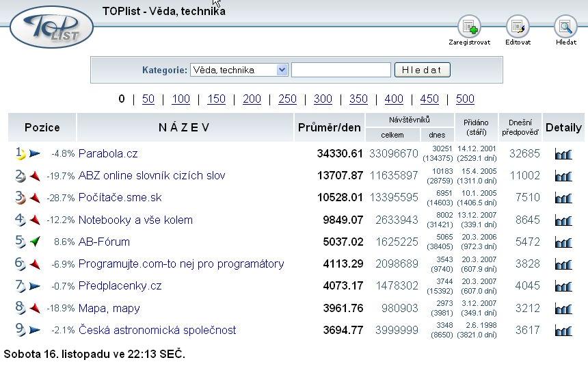The width and height of the screenshot is (588, 373).
Task: Click the total visitors value 3999999
Action: click(397, 330)
